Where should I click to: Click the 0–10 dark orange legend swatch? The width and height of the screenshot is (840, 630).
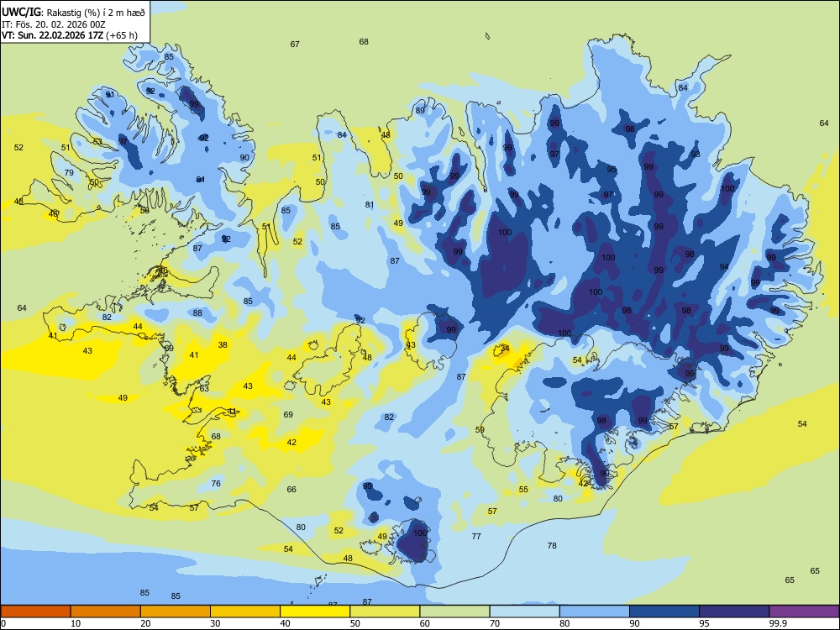pyautogui.click(x=35, y=612)
